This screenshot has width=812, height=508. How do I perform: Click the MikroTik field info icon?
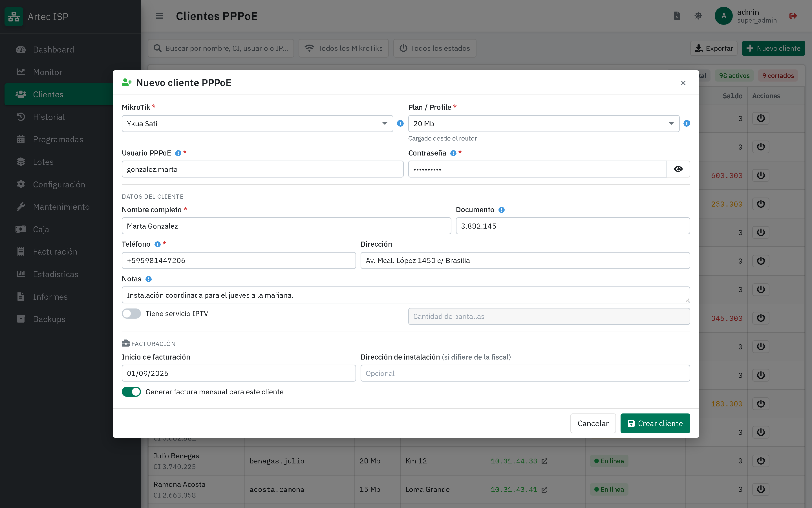400,123
